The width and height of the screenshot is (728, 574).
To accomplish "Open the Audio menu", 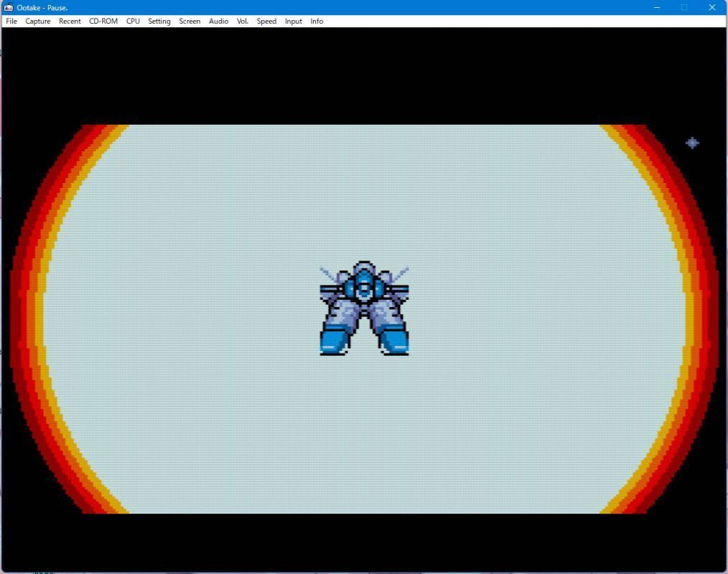I will [x=218, y=22].
